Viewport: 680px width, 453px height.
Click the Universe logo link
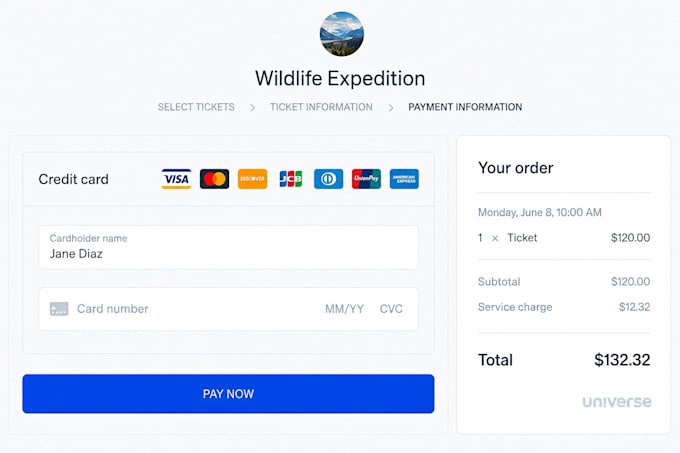coord(617,402)
